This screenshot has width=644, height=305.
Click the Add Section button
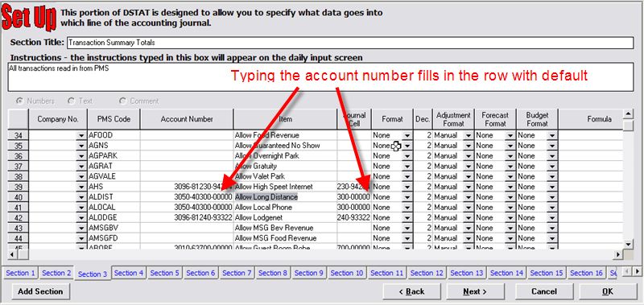coord(40,291)
